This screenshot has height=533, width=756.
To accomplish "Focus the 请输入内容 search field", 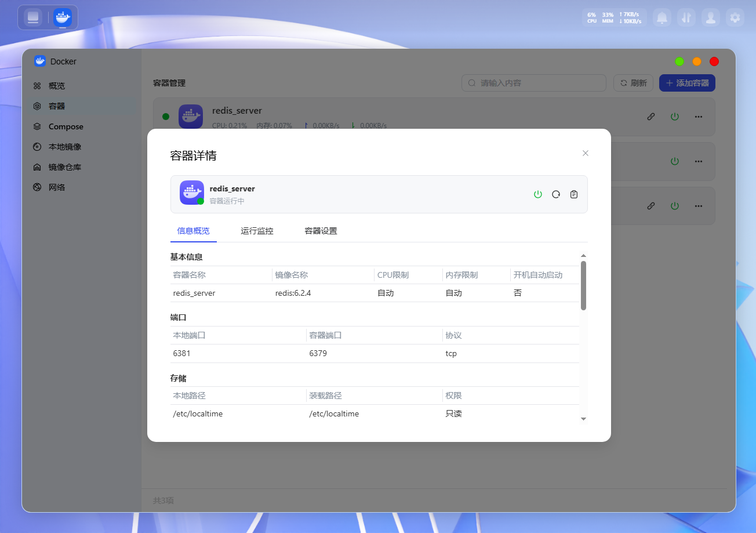I will (x=534, y=83).
